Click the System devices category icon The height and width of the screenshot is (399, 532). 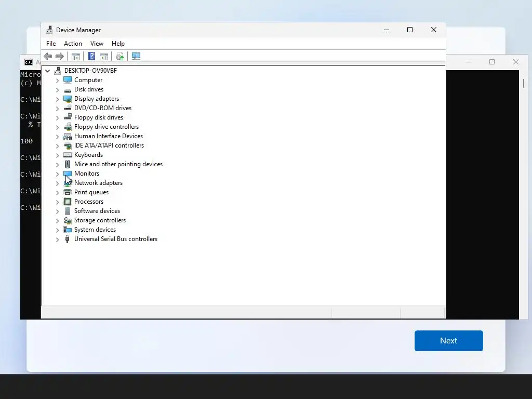click(x=68, y=230)
